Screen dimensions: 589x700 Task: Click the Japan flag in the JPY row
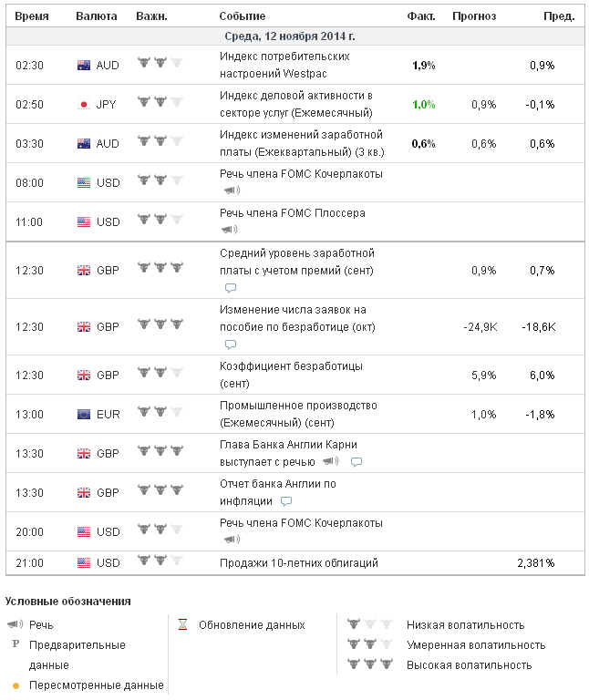(84, 105)
